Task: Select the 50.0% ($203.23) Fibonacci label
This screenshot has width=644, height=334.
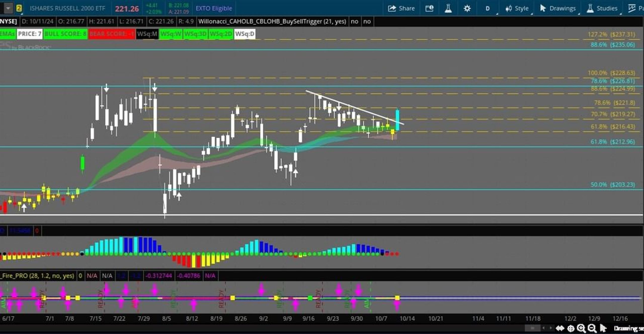Action: 613,184
